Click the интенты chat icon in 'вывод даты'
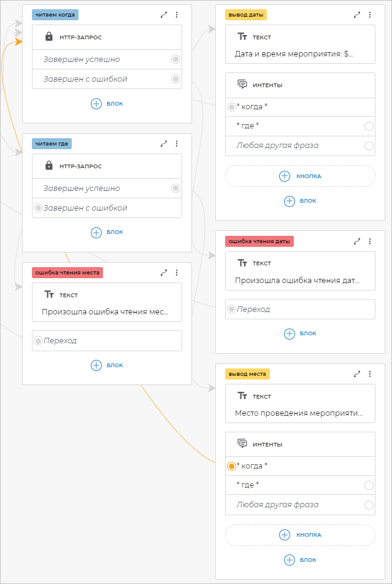Viewport: 392px width, 584px height. coord(242,85)
